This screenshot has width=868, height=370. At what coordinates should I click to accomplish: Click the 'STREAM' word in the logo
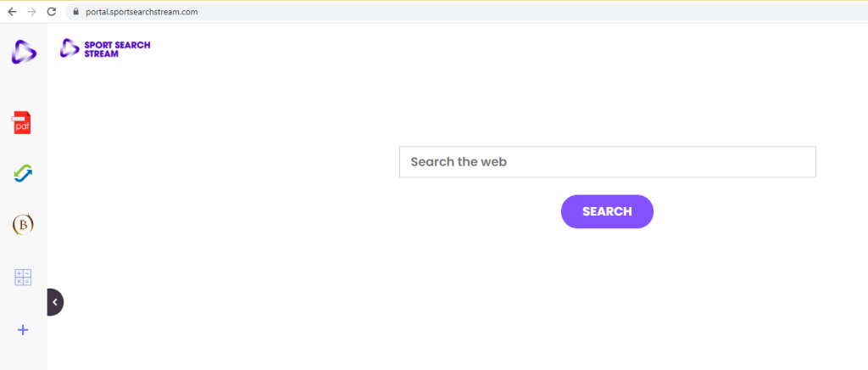[x=101, y=54]
